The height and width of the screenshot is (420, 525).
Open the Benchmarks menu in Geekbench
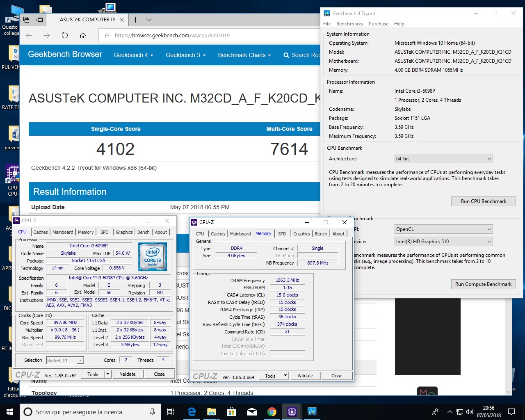click(x=349, y=24)
